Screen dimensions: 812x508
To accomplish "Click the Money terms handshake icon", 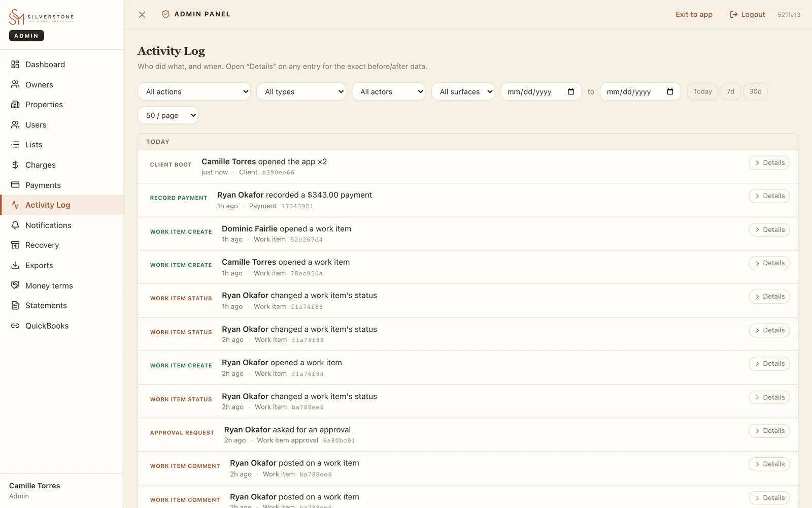I will [x=15, y=285].
